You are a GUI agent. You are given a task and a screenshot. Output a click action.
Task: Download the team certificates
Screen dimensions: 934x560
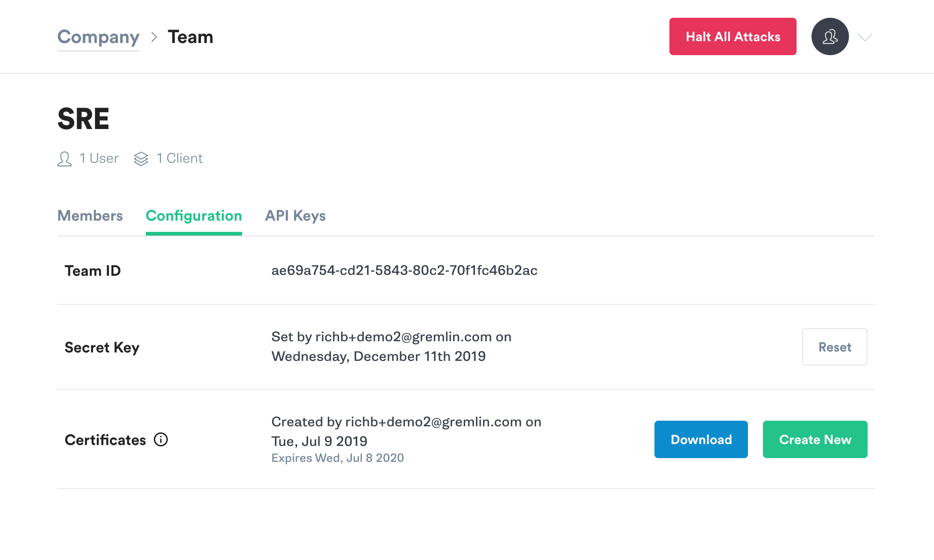[701, 438]
